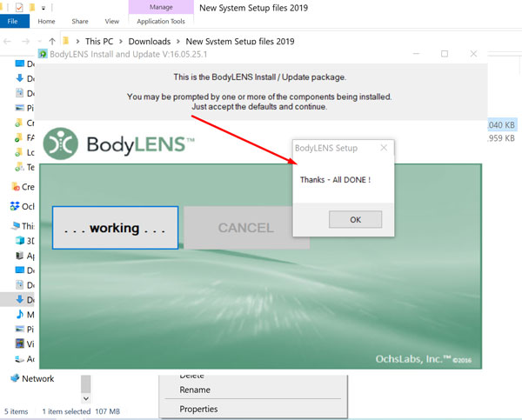
Task: Open the Home ribbon tab
Action: [46, 21]
